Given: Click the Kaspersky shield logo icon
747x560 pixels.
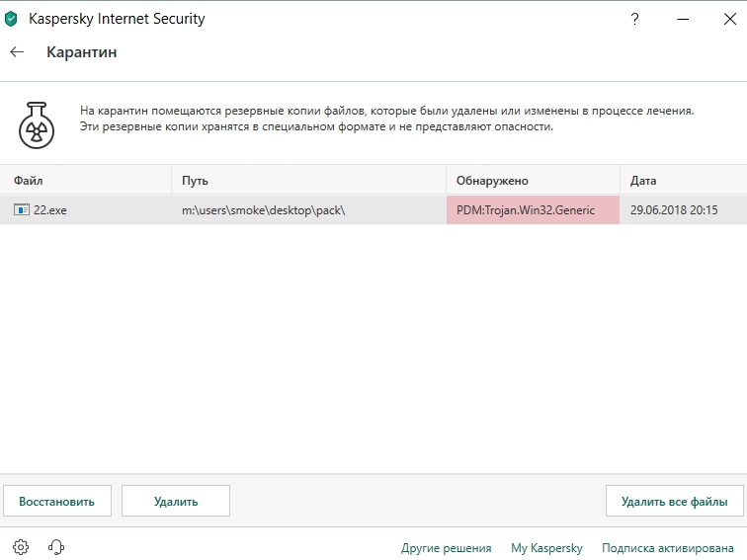Looking at the screenshot, I should (x=12, y=18).
